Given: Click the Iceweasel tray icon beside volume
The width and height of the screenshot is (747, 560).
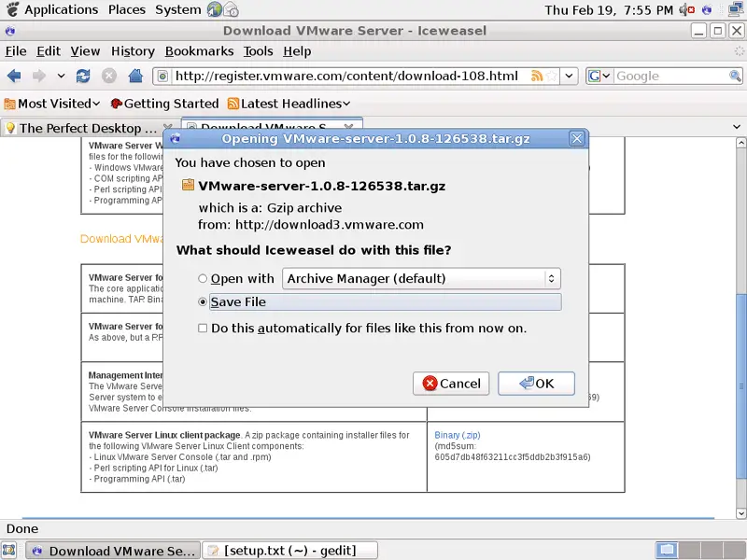Looking at the screenshot, I should tap(707, 9).
